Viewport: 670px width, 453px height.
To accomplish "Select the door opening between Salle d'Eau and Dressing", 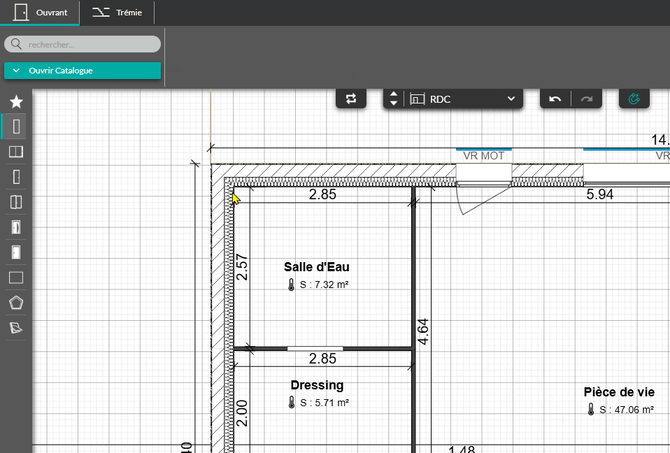I will click(315, 349).
